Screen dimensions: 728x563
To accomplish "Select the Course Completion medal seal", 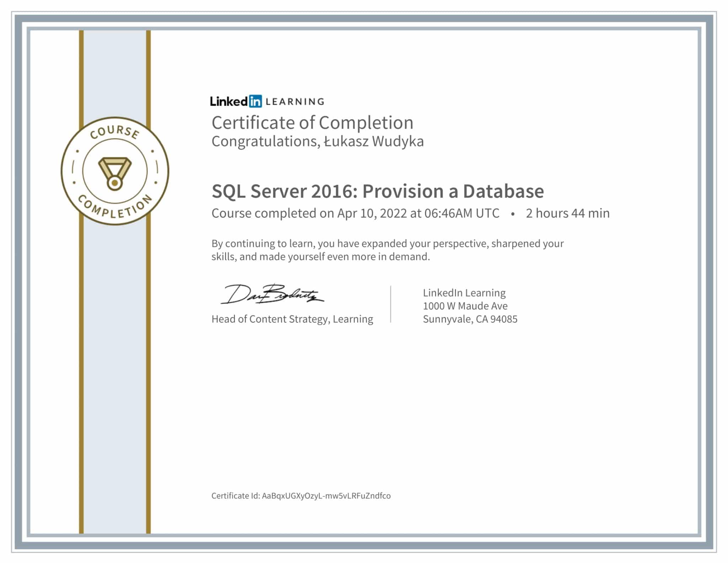I will pyautogui.click(x=115, y=171).
